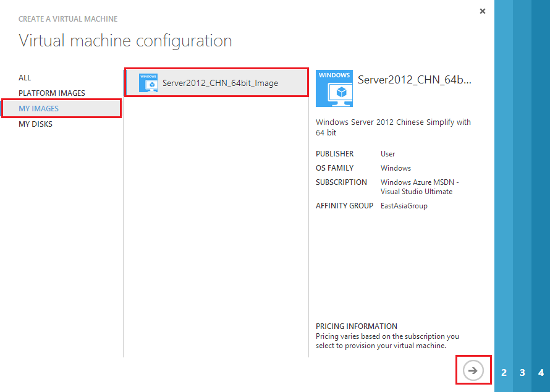
Task: Click the Virtual machine configuration heading
Action: 125,41
